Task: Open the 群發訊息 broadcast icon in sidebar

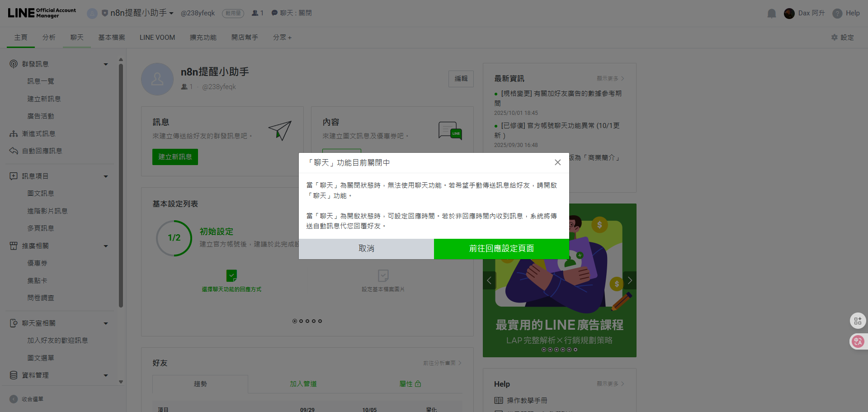Action: [14, 64]
